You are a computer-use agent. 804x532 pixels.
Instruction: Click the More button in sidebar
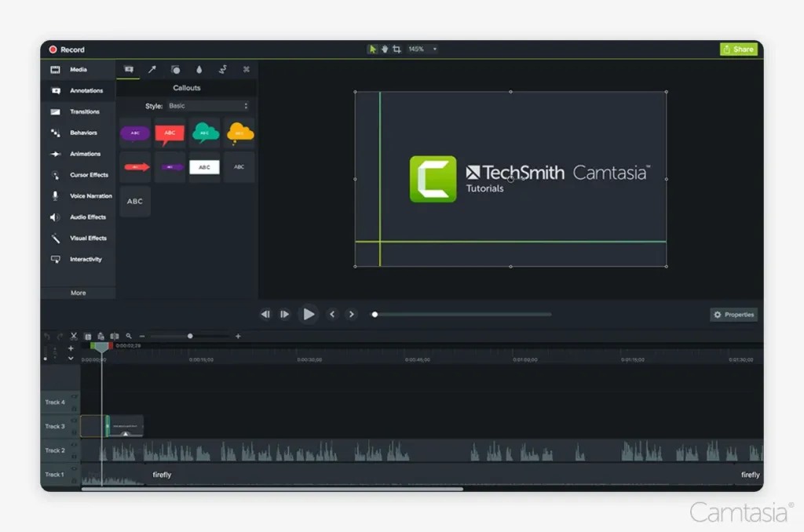point(78,293)
